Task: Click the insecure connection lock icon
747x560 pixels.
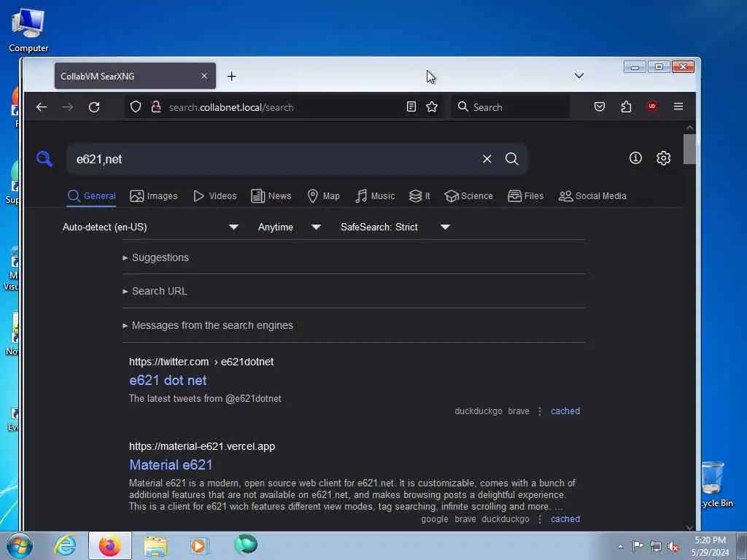Action: coord(156,106)
